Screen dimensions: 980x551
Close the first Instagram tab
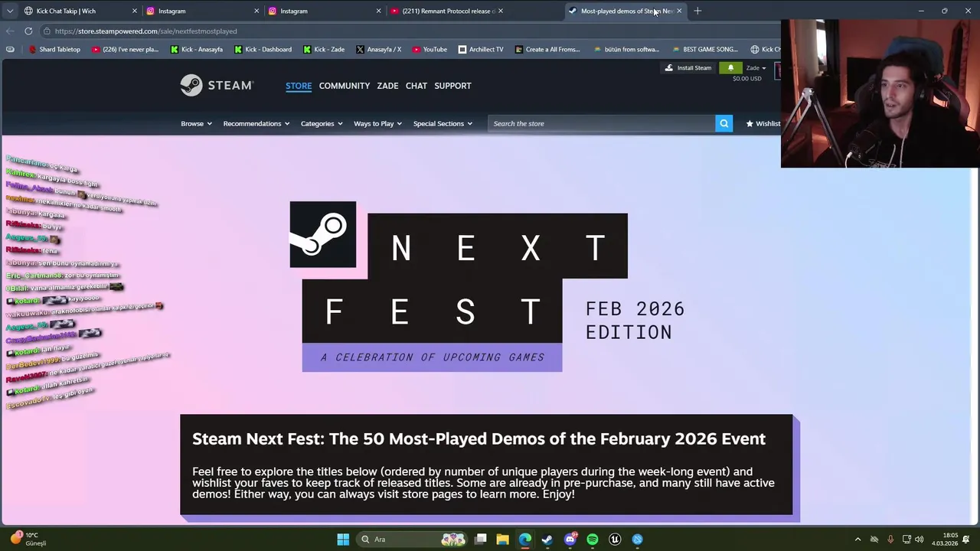coord(256,11)
